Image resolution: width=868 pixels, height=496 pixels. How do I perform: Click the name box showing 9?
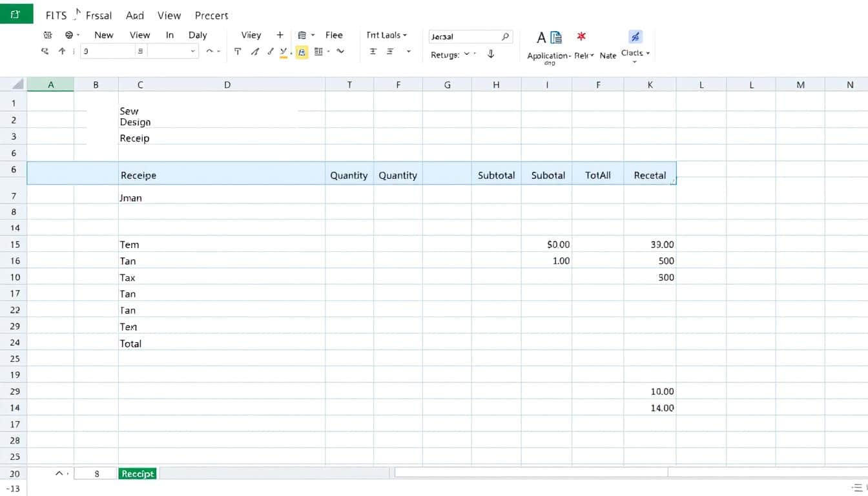(x=108, y=52)
